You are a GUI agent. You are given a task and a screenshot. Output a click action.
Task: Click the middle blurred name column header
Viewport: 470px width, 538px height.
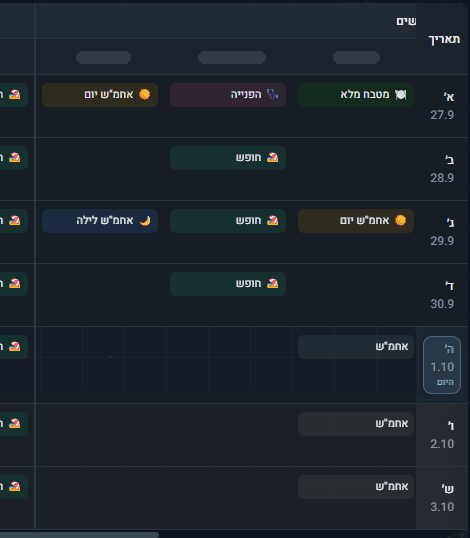coord(232,57)
